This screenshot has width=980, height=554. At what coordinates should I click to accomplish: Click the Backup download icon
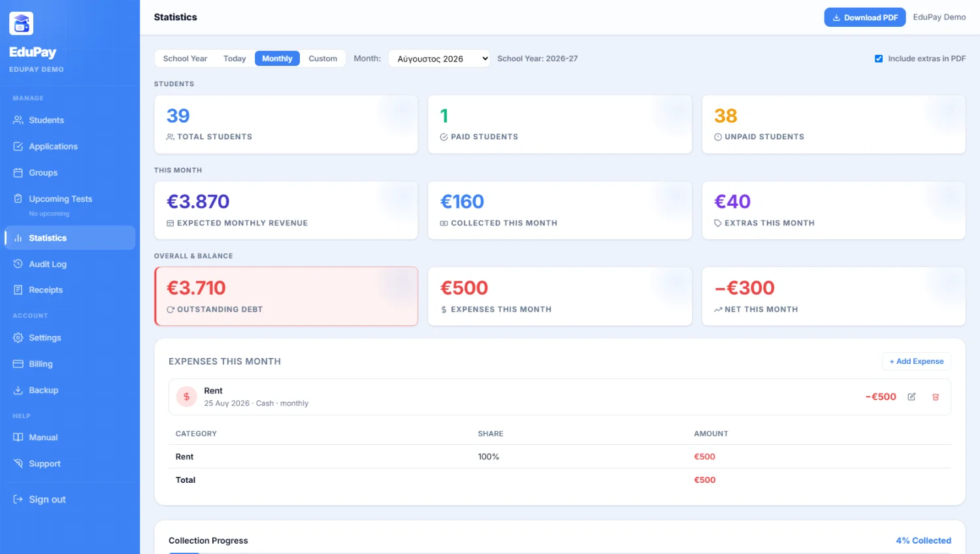tap(18, 390)
